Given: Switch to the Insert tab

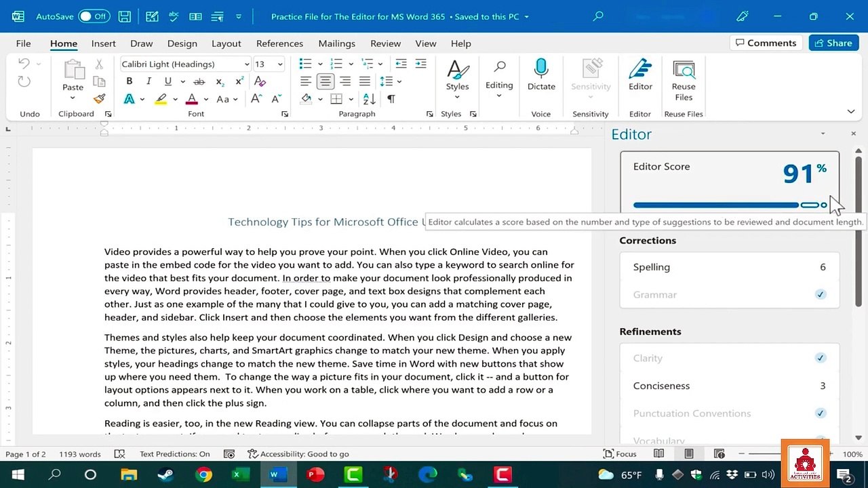Looking at the screenshot, I should pyautogui.click(x=104, y=43).
